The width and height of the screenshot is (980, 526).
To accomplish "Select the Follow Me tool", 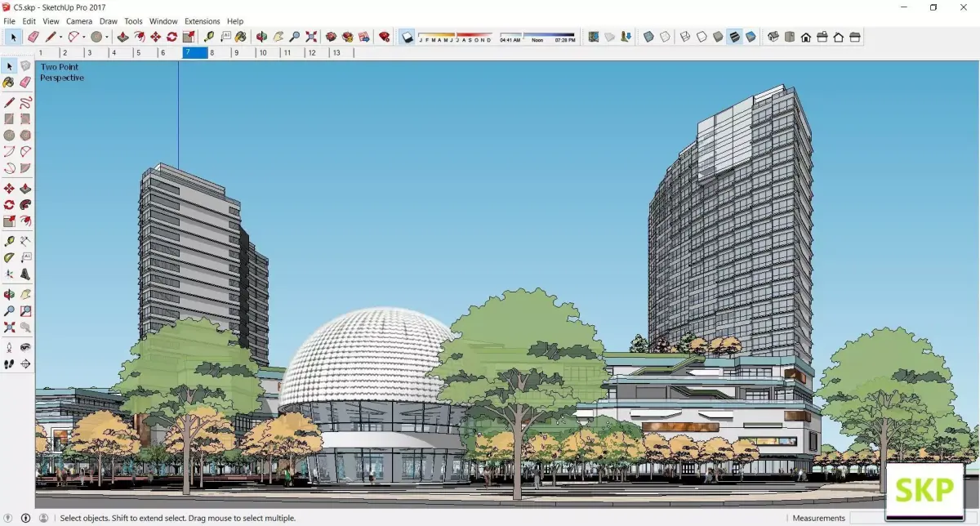I will [x=25, y=205].
